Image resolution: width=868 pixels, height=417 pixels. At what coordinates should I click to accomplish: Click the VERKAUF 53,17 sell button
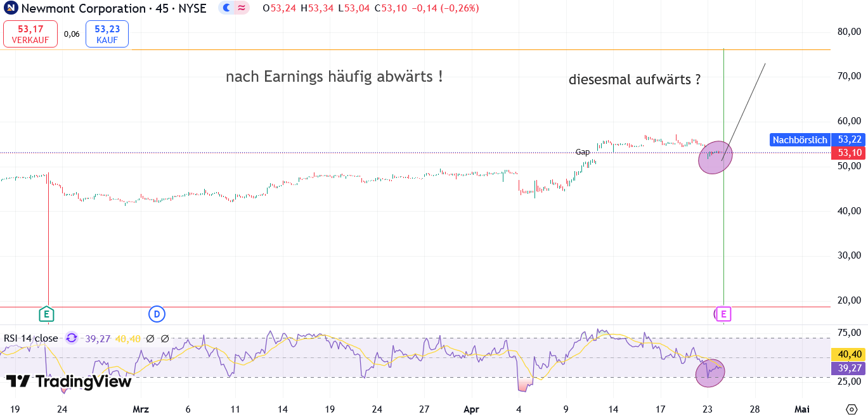pyautogui.click(x=30, y=34)
